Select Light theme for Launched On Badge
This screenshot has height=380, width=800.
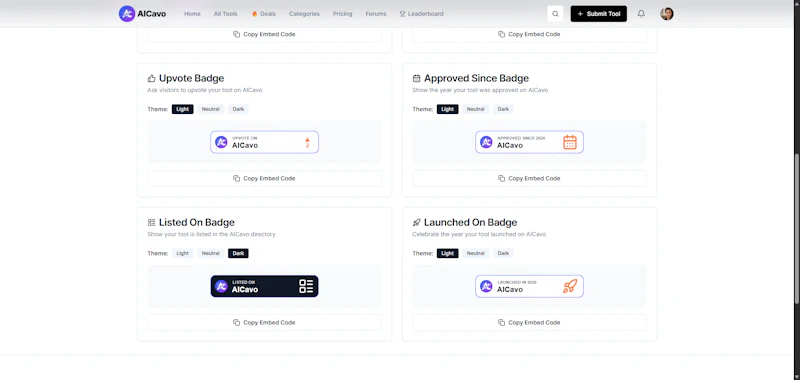coord(447,253)
